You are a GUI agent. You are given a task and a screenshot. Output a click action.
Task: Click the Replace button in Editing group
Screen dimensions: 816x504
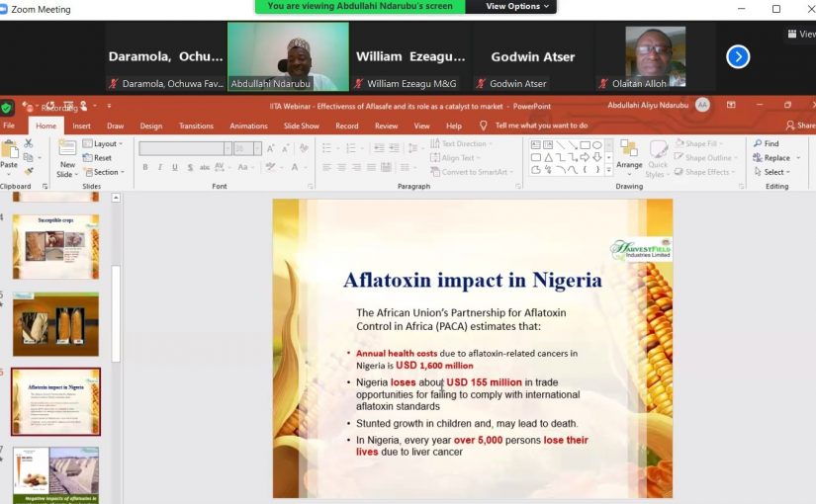(775, 158)
